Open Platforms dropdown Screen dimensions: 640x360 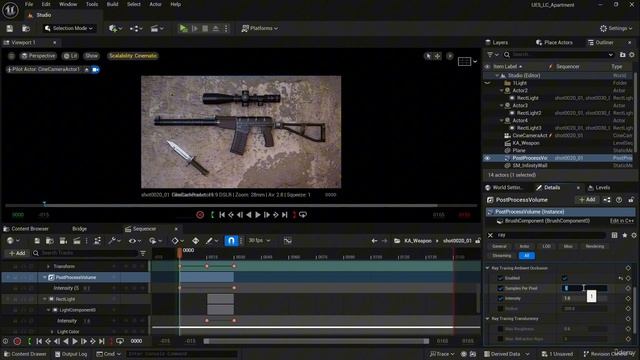[x=260, y=28]
